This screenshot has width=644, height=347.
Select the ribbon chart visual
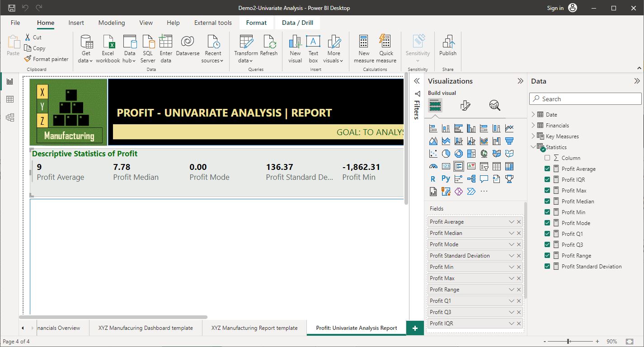(484, 141)
